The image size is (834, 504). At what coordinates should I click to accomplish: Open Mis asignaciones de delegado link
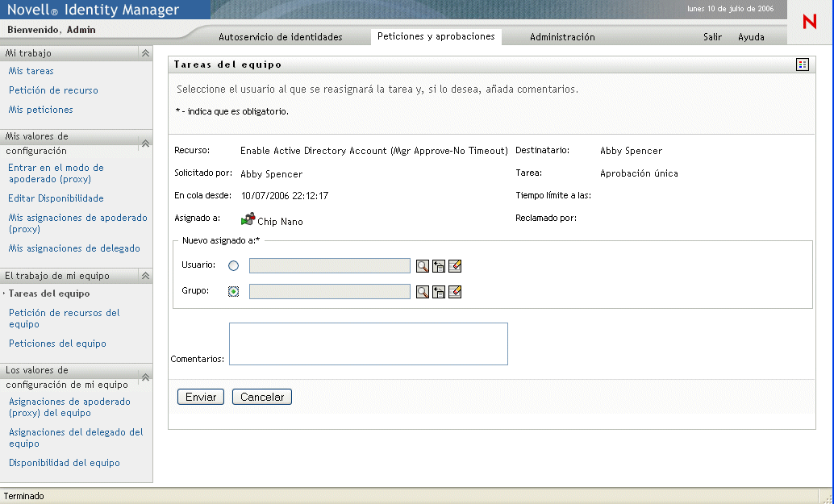point(74,248)
